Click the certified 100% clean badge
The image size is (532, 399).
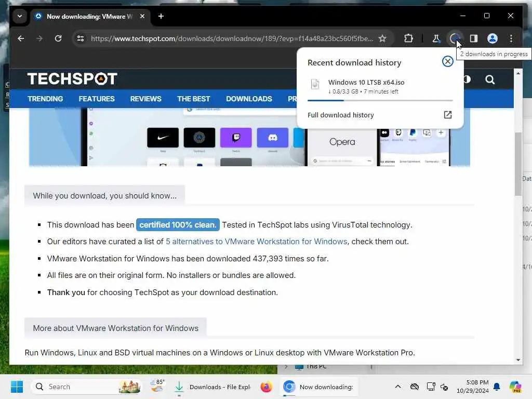pyautogui.click(x=178, y=224)
